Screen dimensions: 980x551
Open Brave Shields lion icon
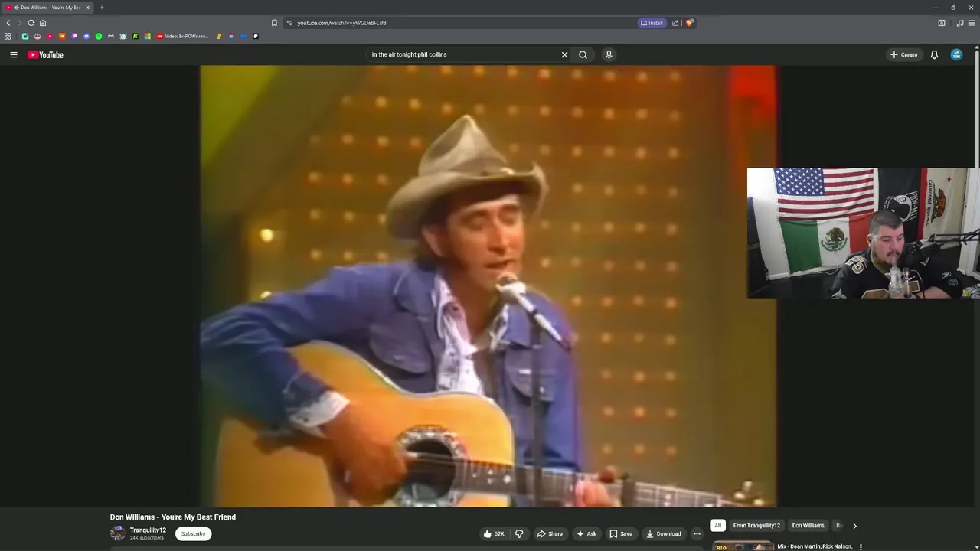[x=689, y=23]
